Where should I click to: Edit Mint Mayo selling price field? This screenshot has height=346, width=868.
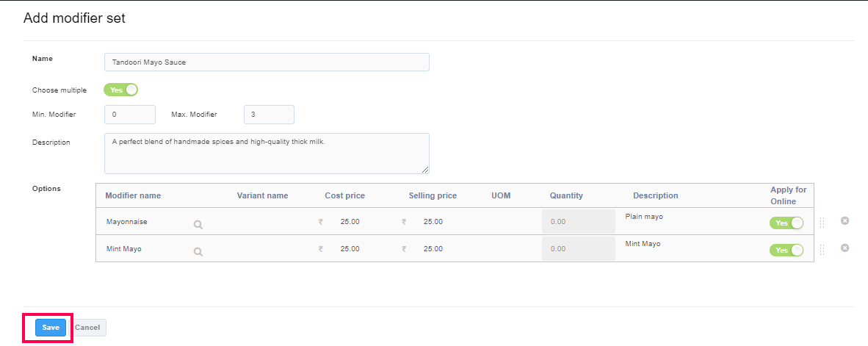pos(433,249)
